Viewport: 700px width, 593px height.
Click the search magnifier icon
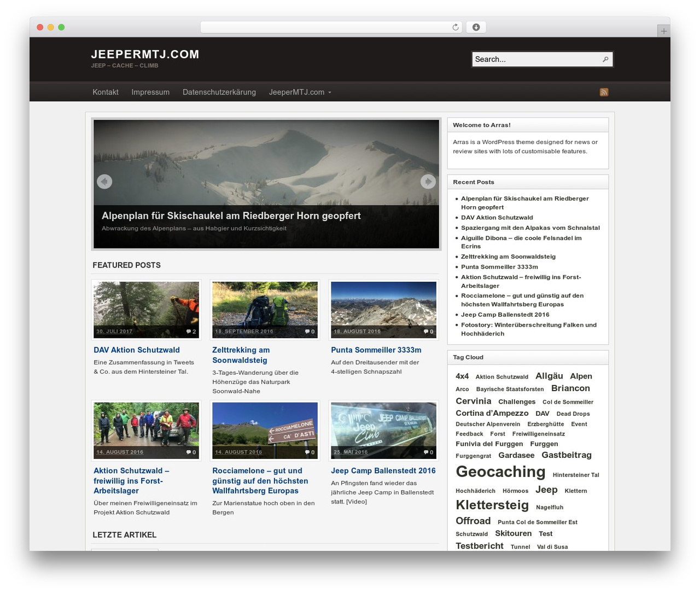pos(605,59)
